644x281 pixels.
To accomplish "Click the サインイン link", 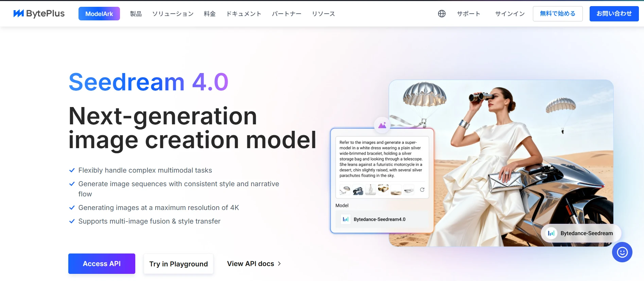I will (x=510, y=14).
